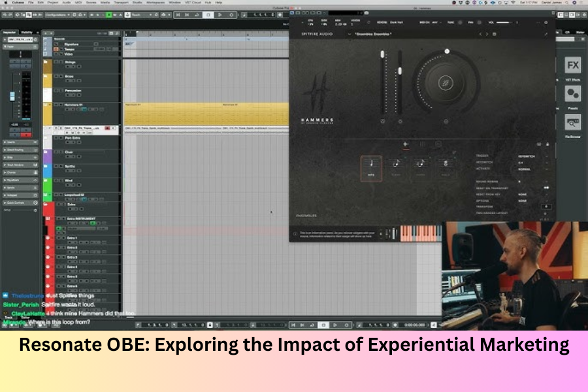588x392 pixels.
Task: Go to next preset arrow in Hammers
Action: [x=487, y=34]
